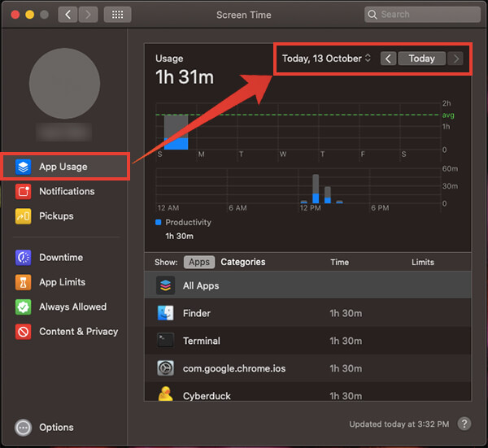Click Terminal's 1h 30m time value
488x448 pixels.
tap(346, 341)
